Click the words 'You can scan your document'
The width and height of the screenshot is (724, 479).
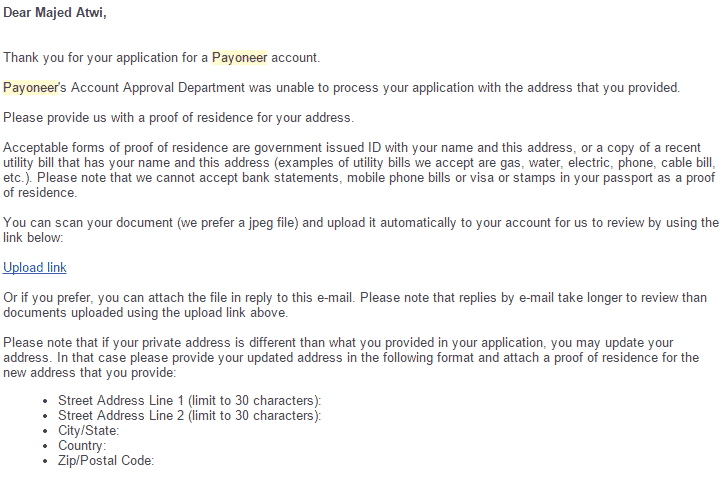(88, 223)
